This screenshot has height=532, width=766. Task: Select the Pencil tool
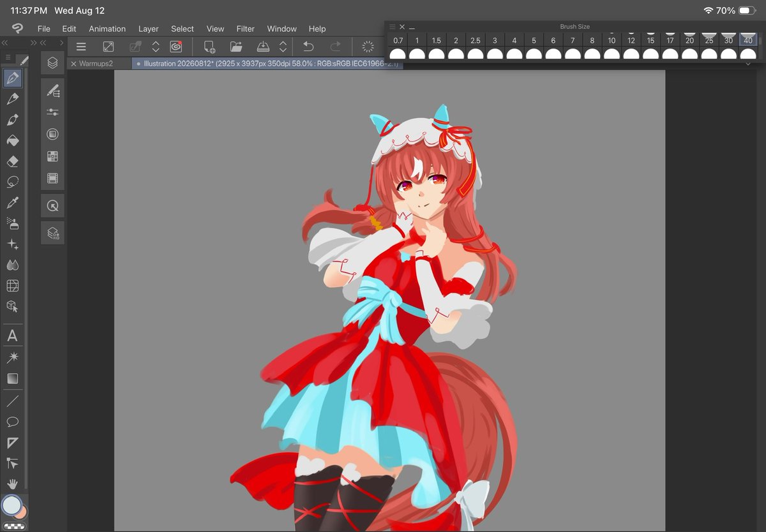pyautogui.click(x=12, y=99)
